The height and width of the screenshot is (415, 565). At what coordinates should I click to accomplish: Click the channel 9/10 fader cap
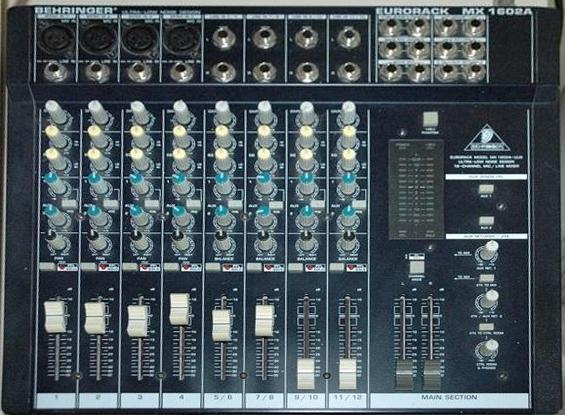[307, 373]
